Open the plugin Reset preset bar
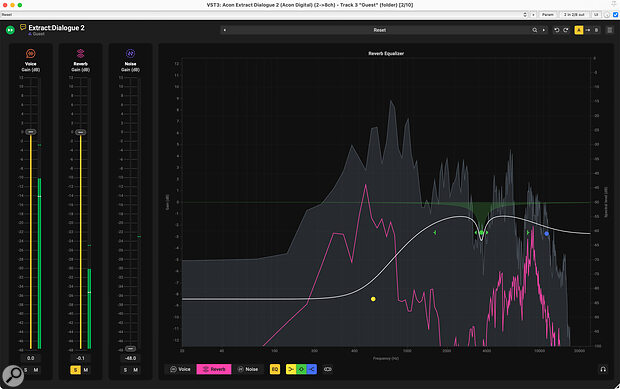This screenshot has height=389, width=620. pyautogui.click(x=380, y=30)
